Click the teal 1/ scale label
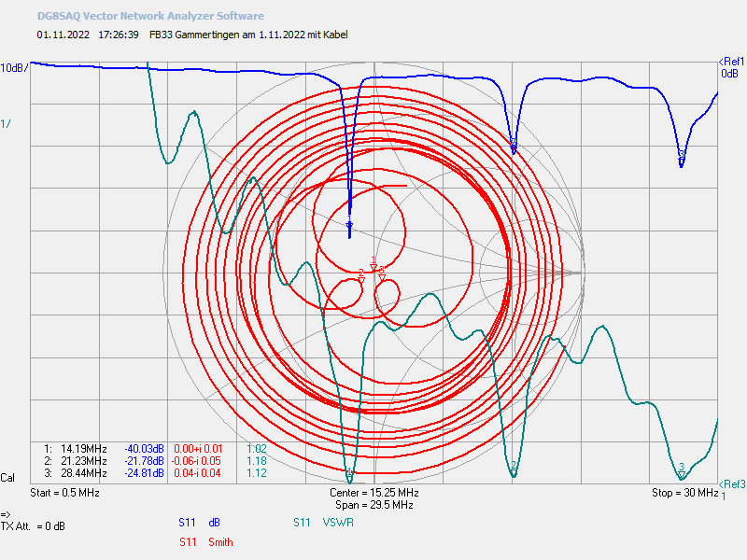The image size is (747, 560). point(6,124)
